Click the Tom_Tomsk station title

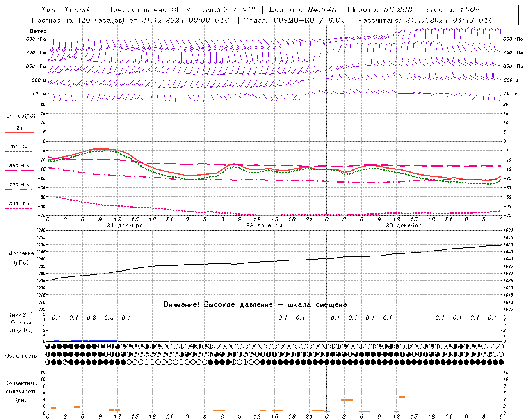pyautogui.click(x=66, y=10)
